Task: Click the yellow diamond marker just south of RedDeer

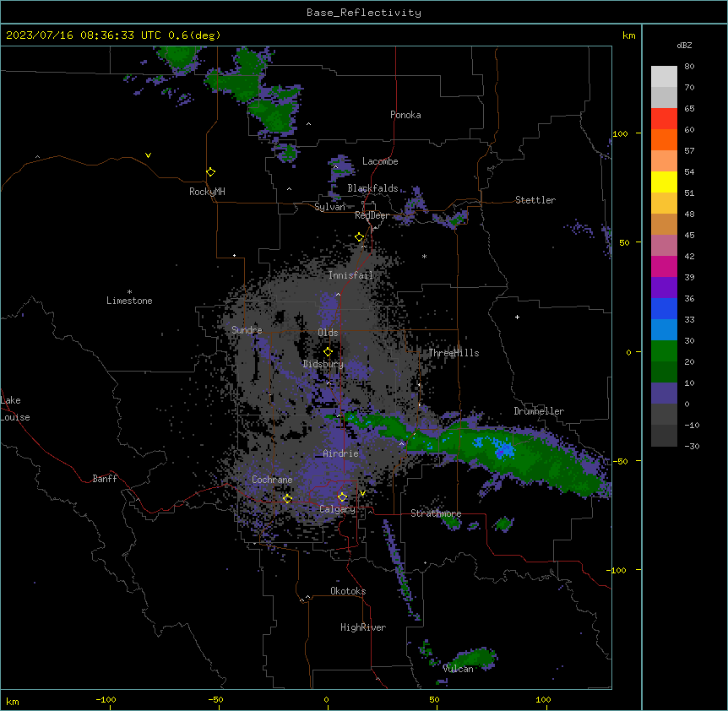Action: 359,236
